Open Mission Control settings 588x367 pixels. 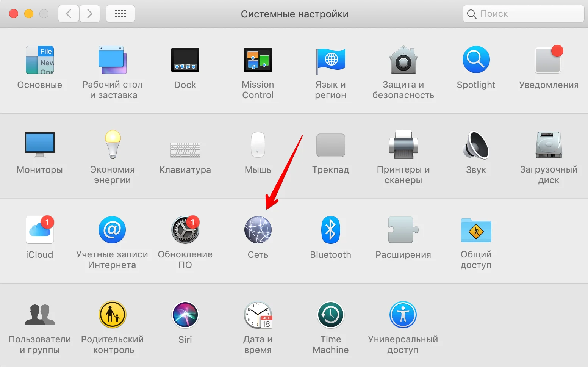[x=258, y=60]
